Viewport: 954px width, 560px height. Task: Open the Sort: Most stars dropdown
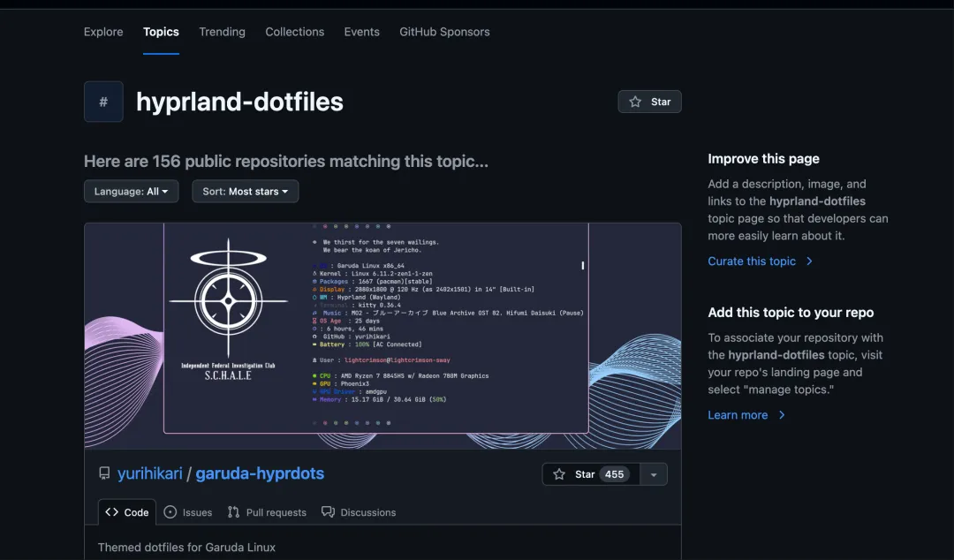246,191
